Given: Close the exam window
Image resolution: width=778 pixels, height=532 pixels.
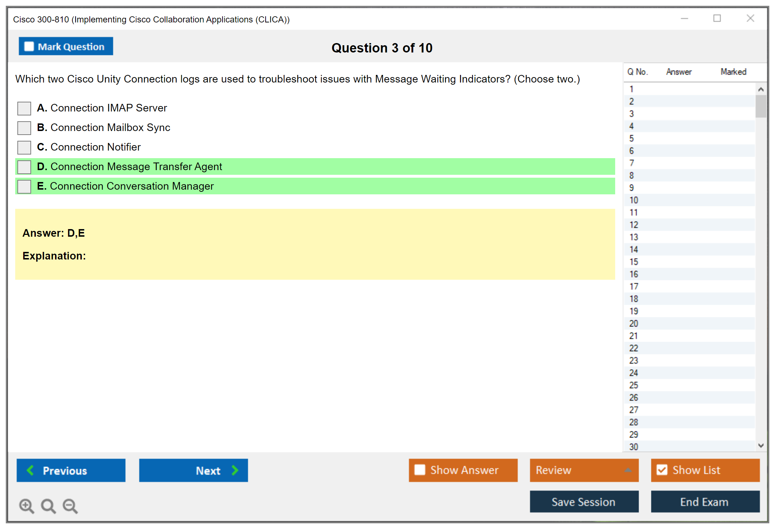Looking at the screenshot, I should 750,18.
